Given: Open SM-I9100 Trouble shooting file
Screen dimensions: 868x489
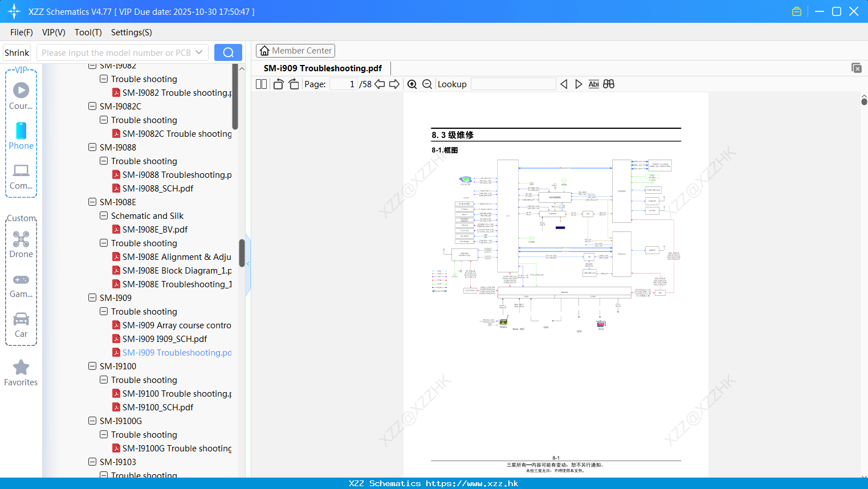Looking at the screenshot, I should (172, 393).
